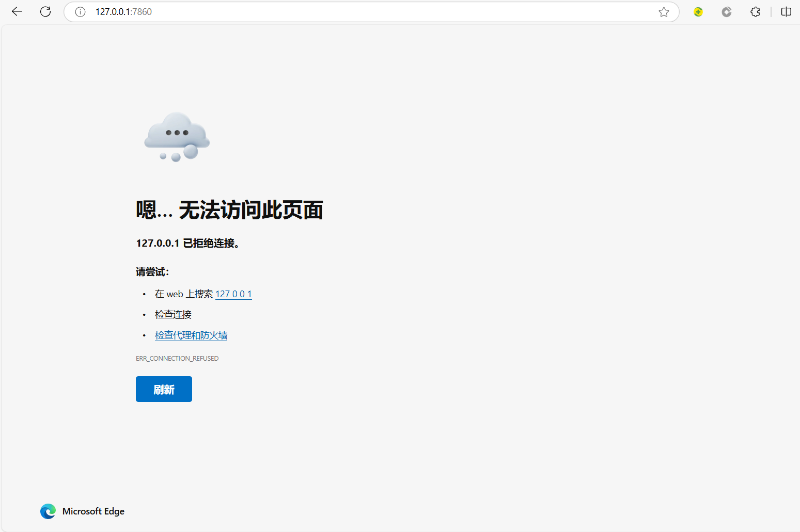Image resolution: width=800 pixels, height=532 pixels.
Task: Click the cloud error illustration
Action: coord(177,137)
